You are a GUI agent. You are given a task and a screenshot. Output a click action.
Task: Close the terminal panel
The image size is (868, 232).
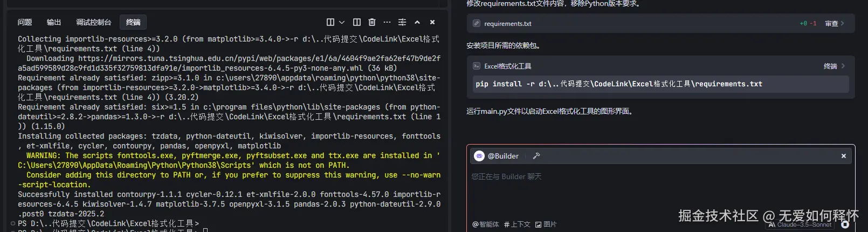point(432,22)
